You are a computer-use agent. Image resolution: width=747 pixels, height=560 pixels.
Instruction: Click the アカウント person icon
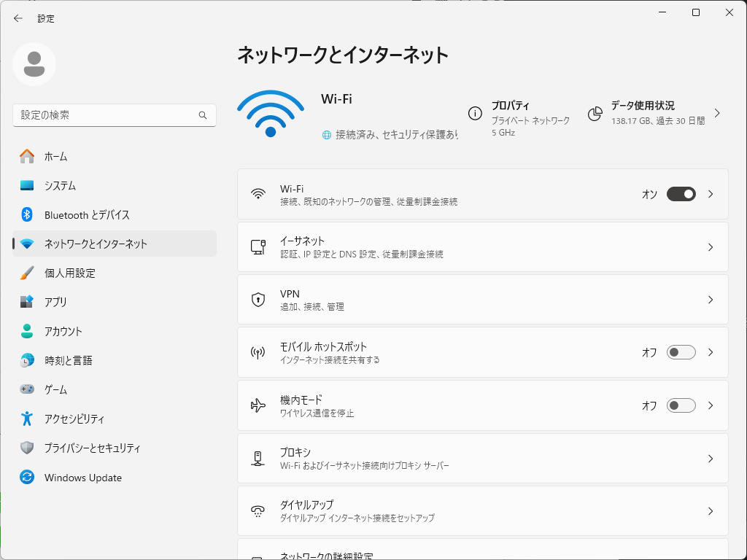[x=27, y=332]
